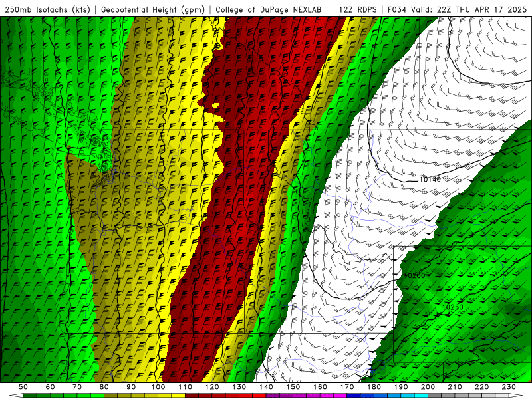Click the 60 value on the color scale
532x399 pixels.
50,387
